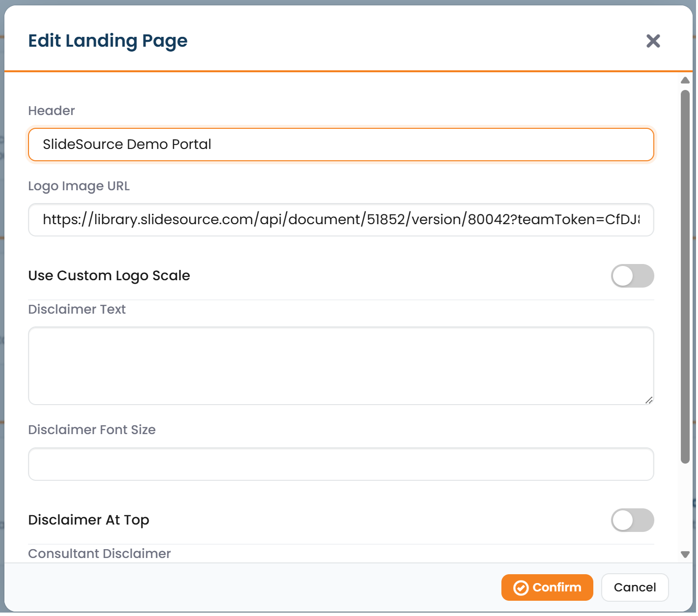The width and height of the screenshot is (698, 616).
Task: Click the Disclaimer At Top label
Action: (89, 520)
